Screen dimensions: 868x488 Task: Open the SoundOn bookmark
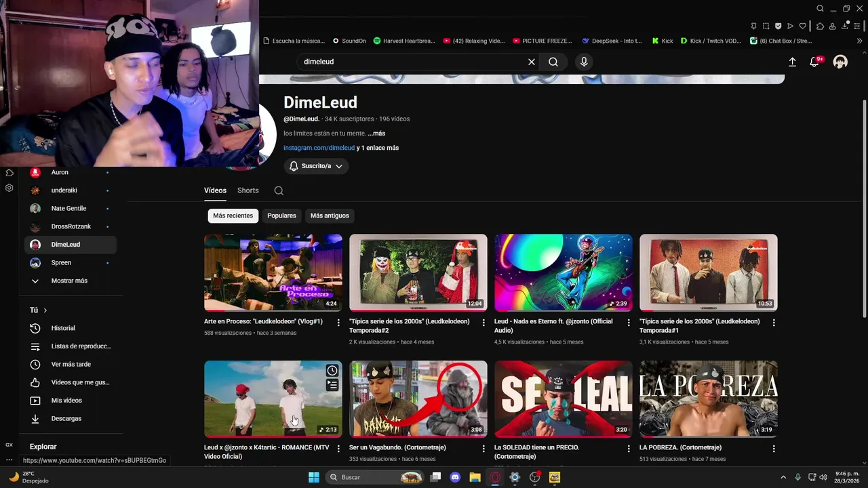coord(349,41)
